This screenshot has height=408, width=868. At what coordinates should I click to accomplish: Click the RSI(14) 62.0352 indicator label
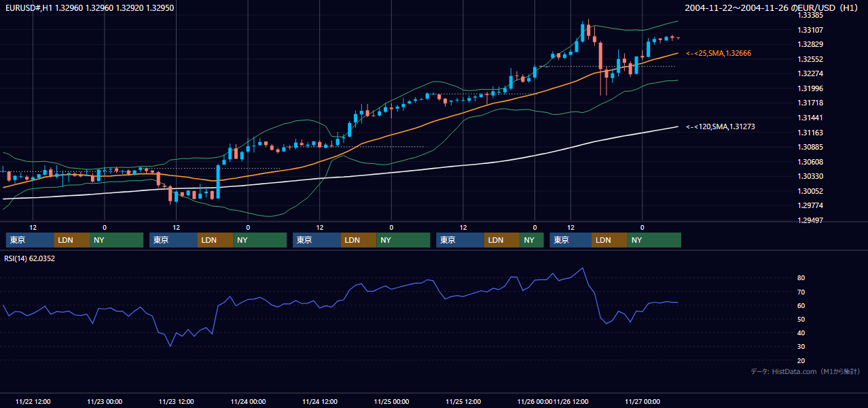click(30, 258)
